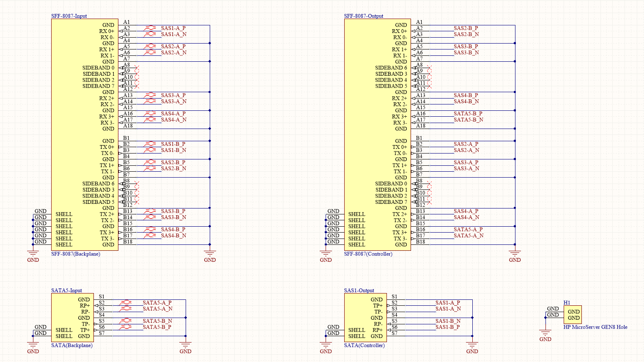644x362 pixels.
Task: Click differential pair icon beside SAS1-A_P label
Action: tap(150, 28)
